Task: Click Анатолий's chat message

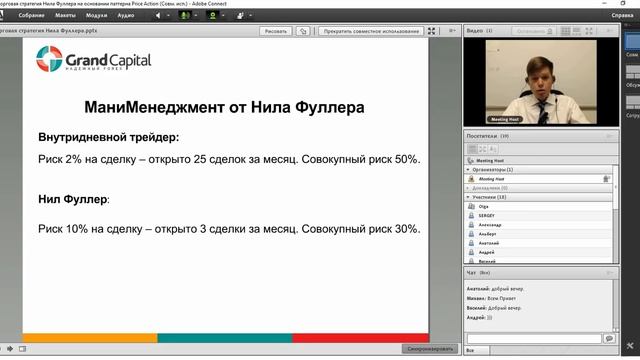Action: coord(495,289)
